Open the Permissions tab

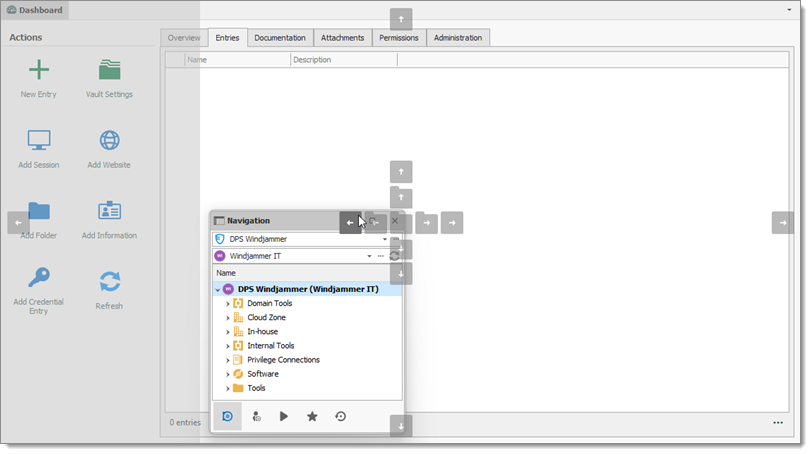399,38
